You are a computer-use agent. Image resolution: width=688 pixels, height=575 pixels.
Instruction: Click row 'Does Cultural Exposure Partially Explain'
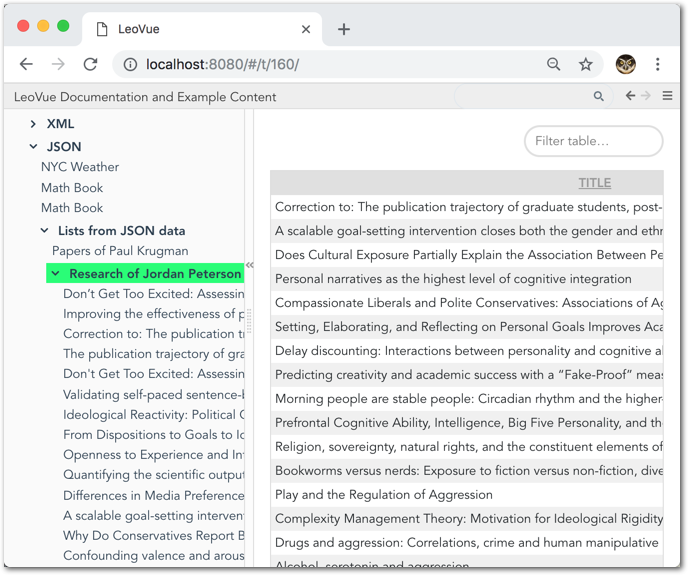pos(467,255)
